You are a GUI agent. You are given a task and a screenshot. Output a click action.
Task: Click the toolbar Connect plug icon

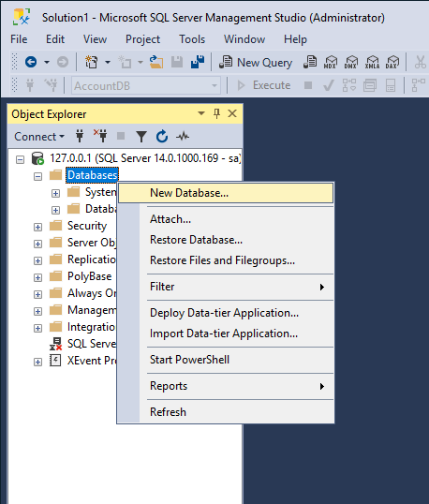coord(30,85)
